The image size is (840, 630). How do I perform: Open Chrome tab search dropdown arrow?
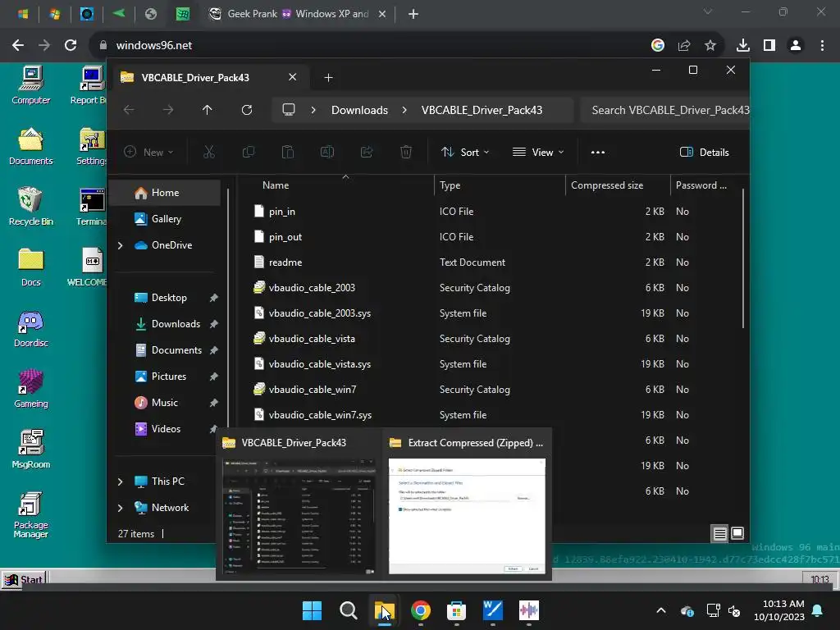(x=708, y=11)
